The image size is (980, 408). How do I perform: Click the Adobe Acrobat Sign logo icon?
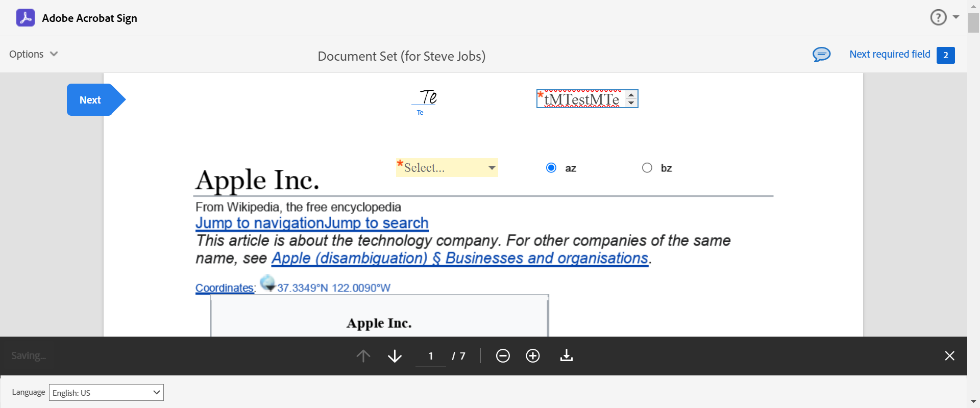click(x=26, y=18)
